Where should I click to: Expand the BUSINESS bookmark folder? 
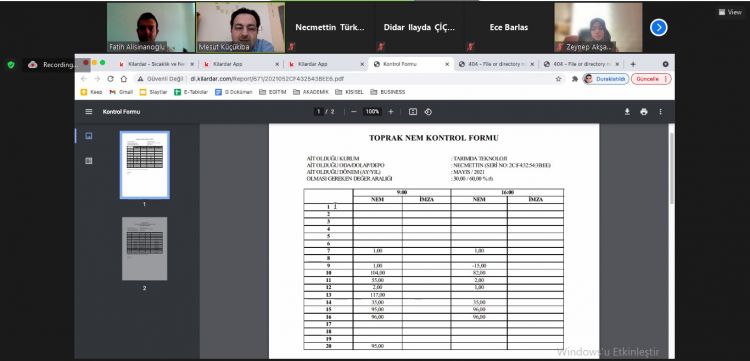[387, 92]
